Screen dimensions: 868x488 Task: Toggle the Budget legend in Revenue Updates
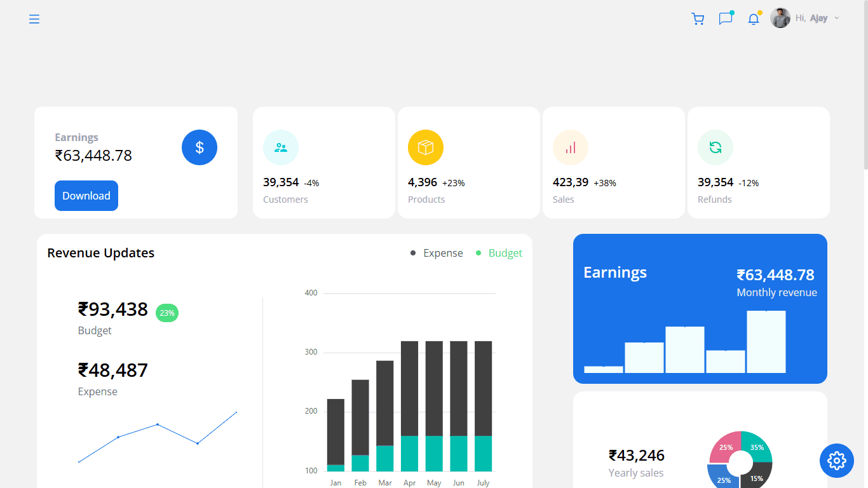click(505, 253)
